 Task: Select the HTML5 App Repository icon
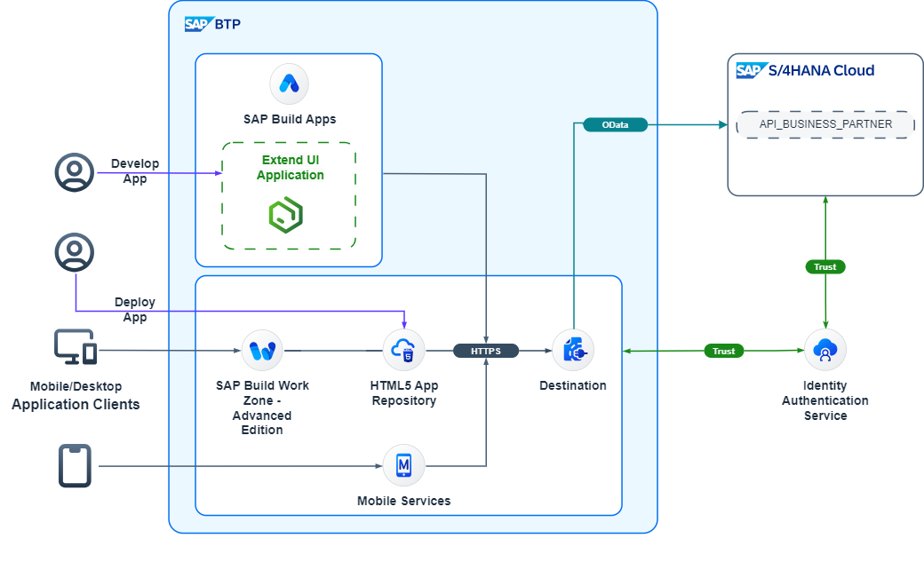pyautogui.click(x=403, y=351)
